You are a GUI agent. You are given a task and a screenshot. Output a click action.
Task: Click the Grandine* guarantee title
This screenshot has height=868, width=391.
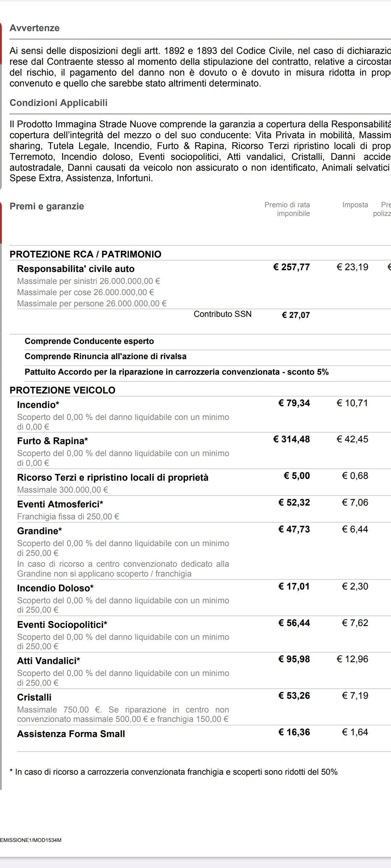(x=39, y=531)
